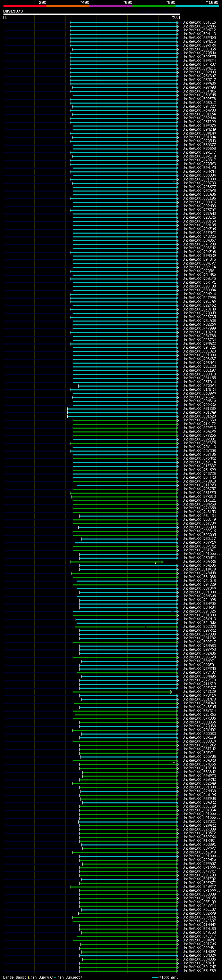
Task: Select UniRef100_Q6L6S0 label
Action: [199, 420]
